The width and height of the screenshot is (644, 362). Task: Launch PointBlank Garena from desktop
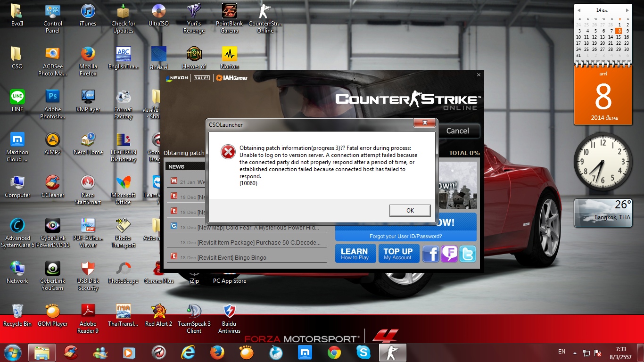230,19
